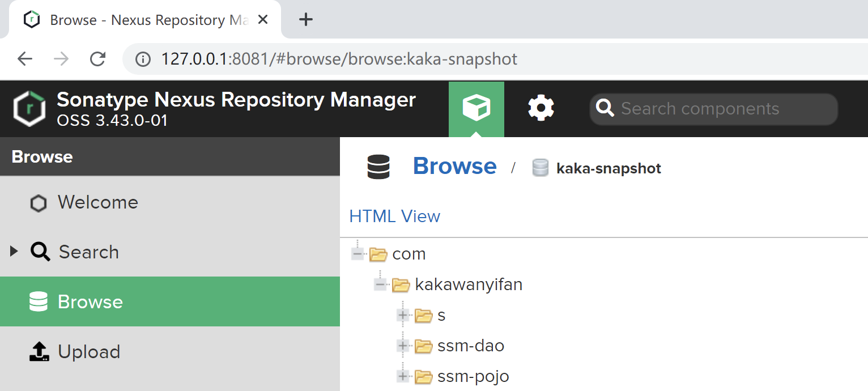Close the Browse Nexus Repository tab
Viewport: 868px width, 391px height.
(263, 20)
